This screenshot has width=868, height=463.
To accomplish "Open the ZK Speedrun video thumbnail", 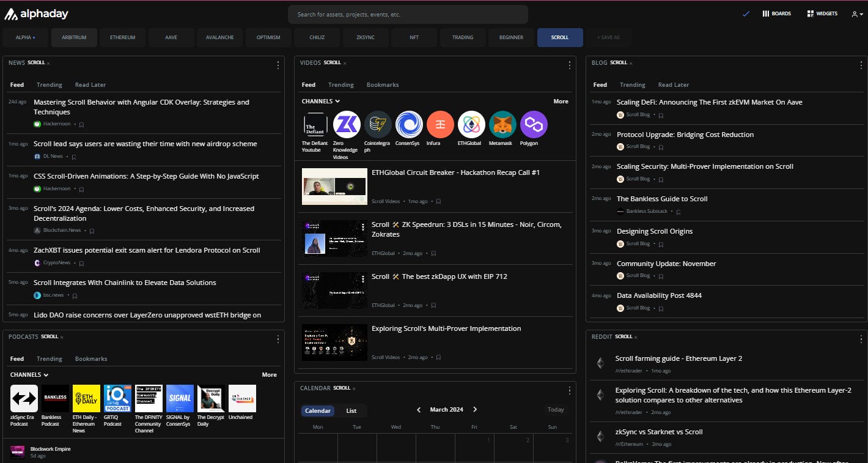I will coord(334,239).
